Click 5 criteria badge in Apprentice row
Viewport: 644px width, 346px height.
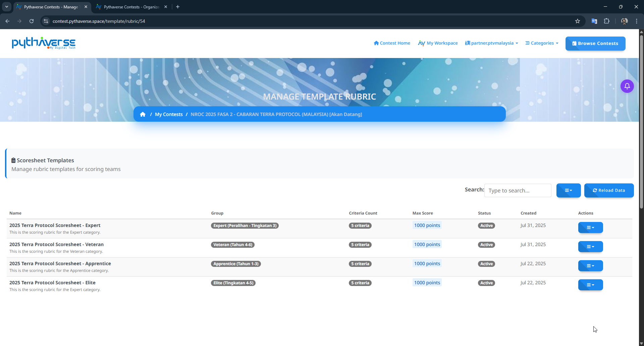360,264
